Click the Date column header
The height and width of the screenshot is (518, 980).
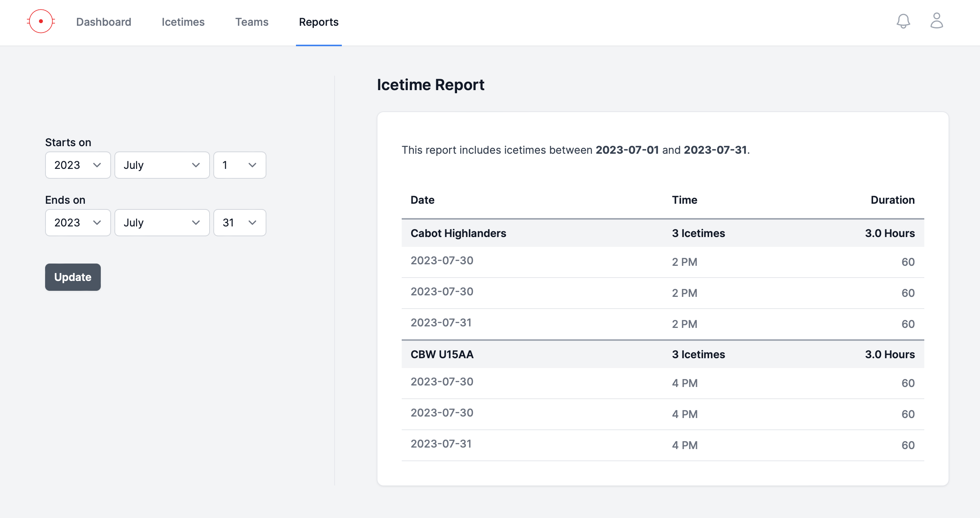pos(422,200)
